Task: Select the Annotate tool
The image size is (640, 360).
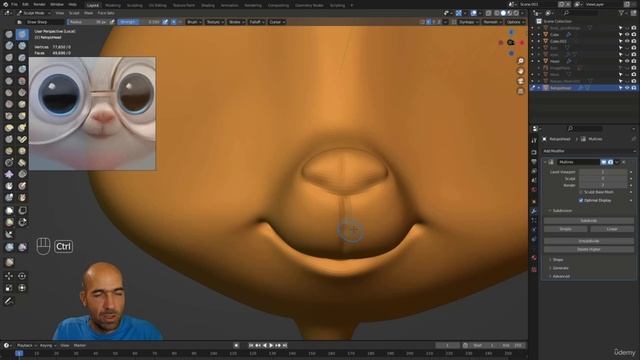Action: click(9, 301)
